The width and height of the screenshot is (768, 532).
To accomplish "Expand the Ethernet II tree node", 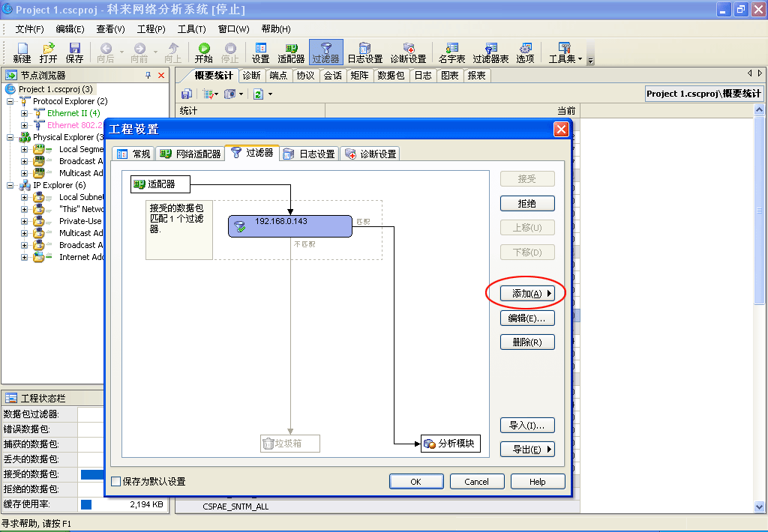I will point(24,113).
